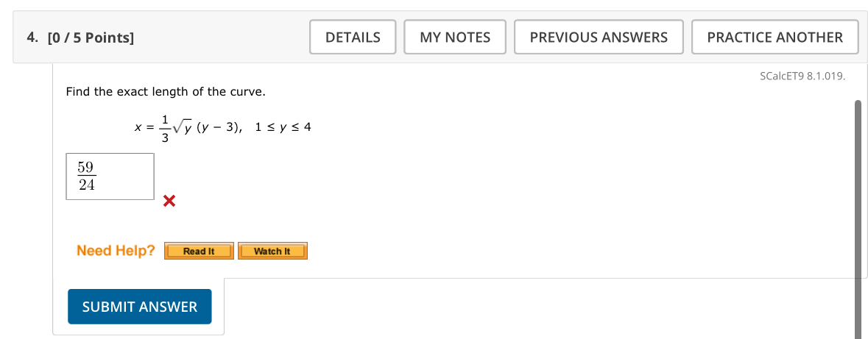Click the red X incorrect mark
This screenshot has width=868, height=339.
tap(169, 201)
